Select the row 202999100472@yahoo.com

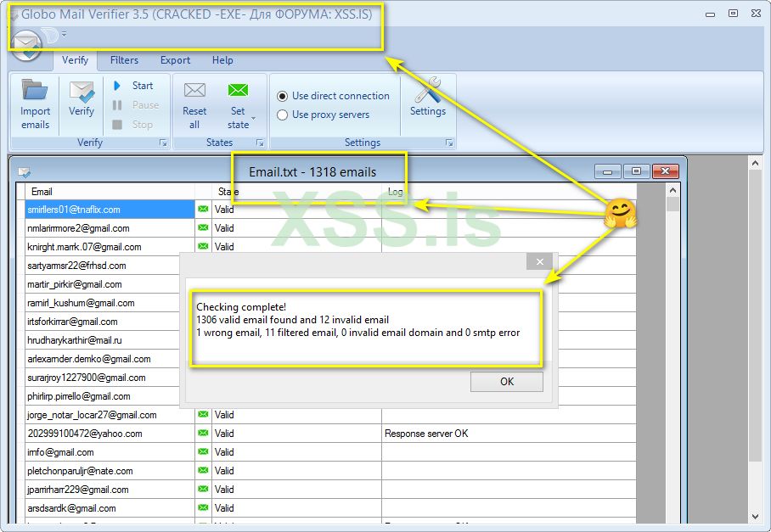(x=110, y=434)
